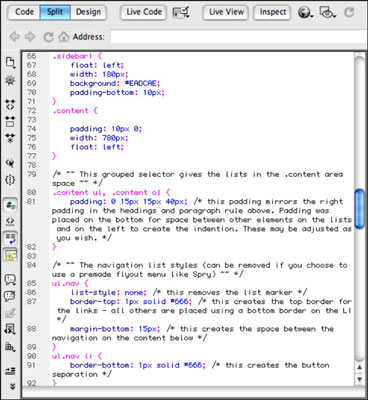Click the 'ul.nav li {' selector
This screenshot has height=400, width=368.
pos(77,356)
